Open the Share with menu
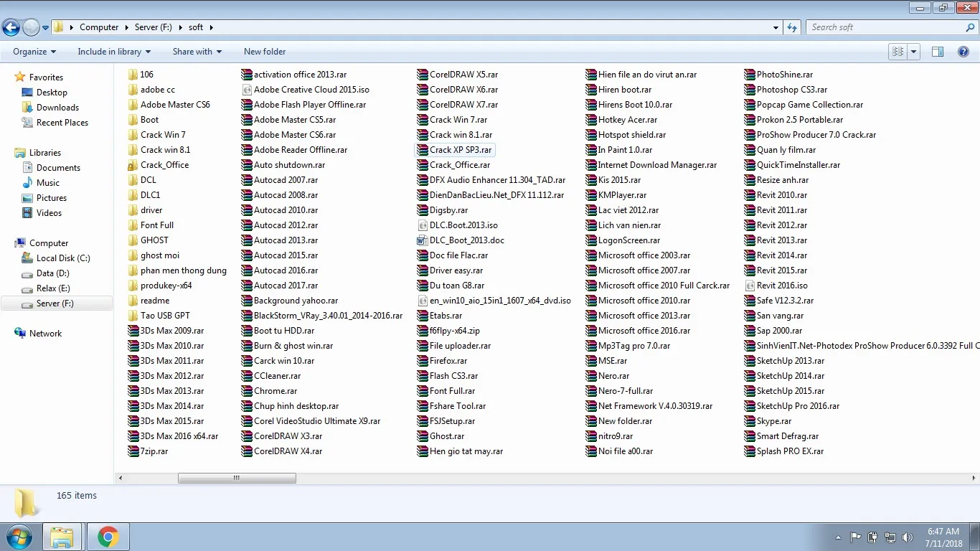The height and width of the screenshot is (551, 980). coord(197,52)
